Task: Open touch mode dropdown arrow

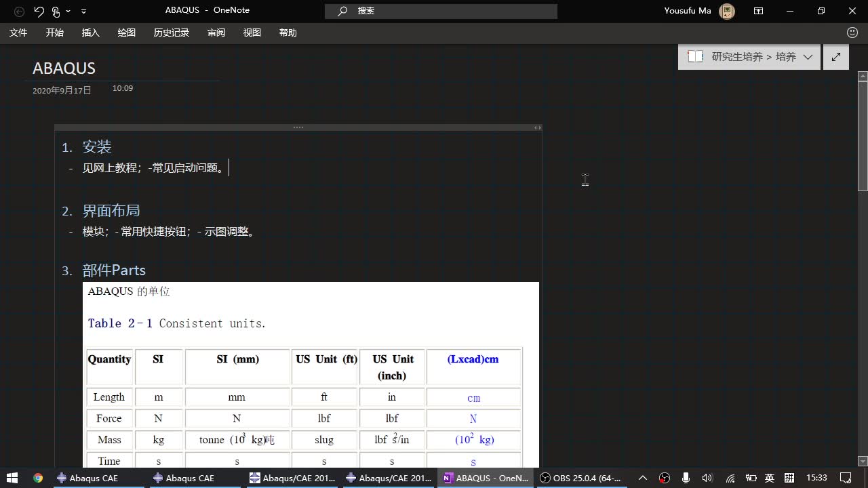Action: pos(68,12)
